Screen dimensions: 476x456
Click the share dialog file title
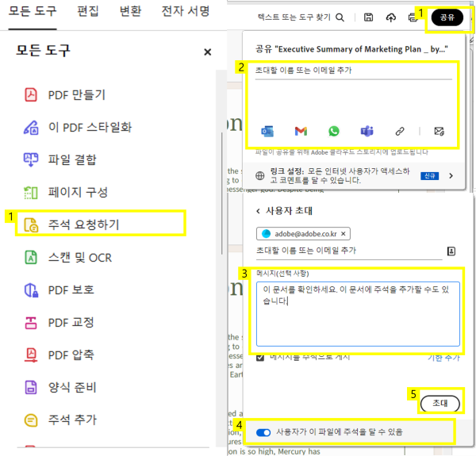click(x=351, y=49)
